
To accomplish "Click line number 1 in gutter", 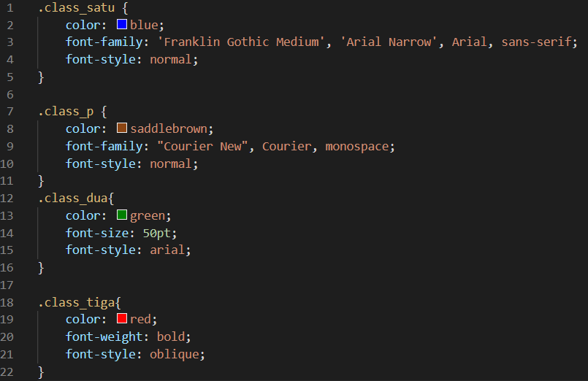I will tap(9, 8).
